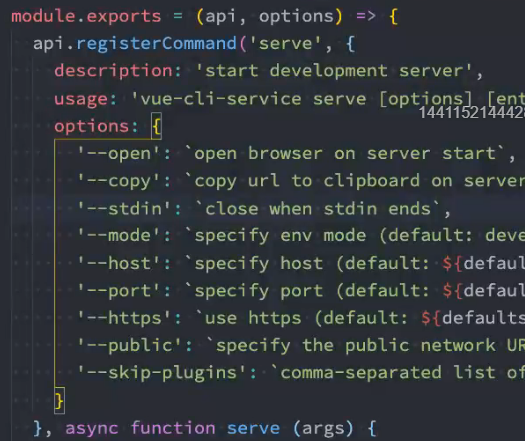
Task: Click the '--skip-plugins' option key
Action: pyautogui.click(x=162, y=373)
